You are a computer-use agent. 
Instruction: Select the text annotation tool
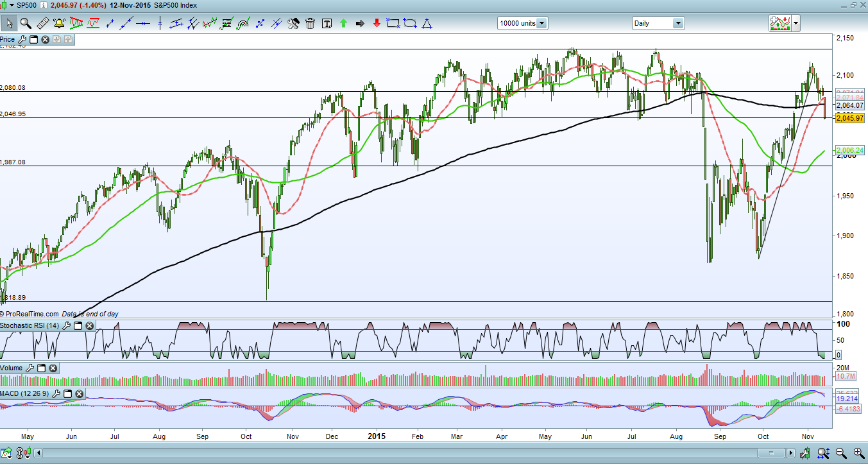327,24
